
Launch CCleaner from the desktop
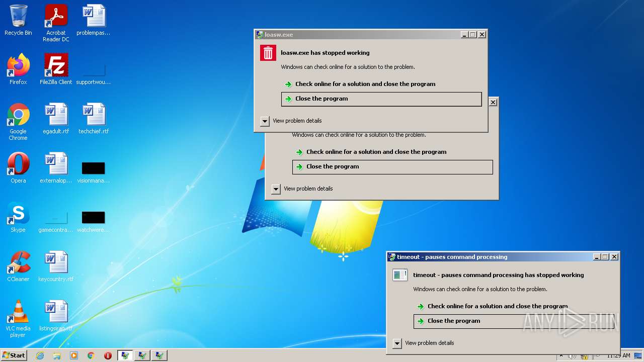[x=18, y=266]
